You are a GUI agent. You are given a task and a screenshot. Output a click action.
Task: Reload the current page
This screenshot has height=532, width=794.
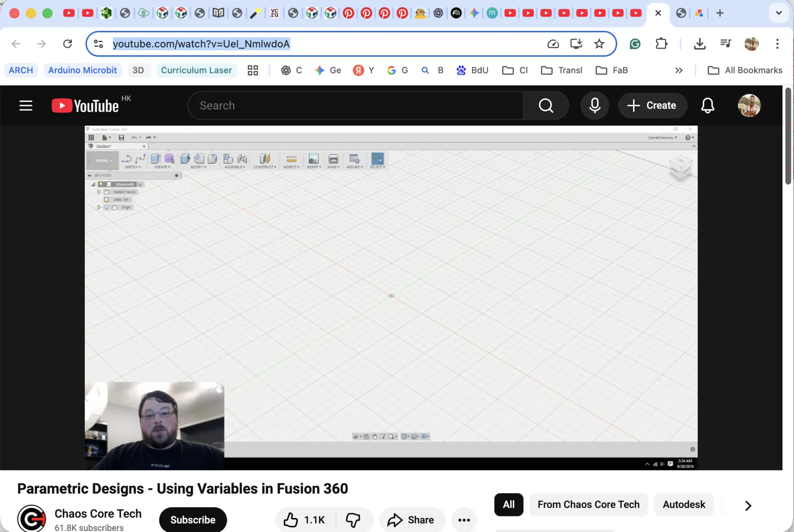[x=67, y=44]
